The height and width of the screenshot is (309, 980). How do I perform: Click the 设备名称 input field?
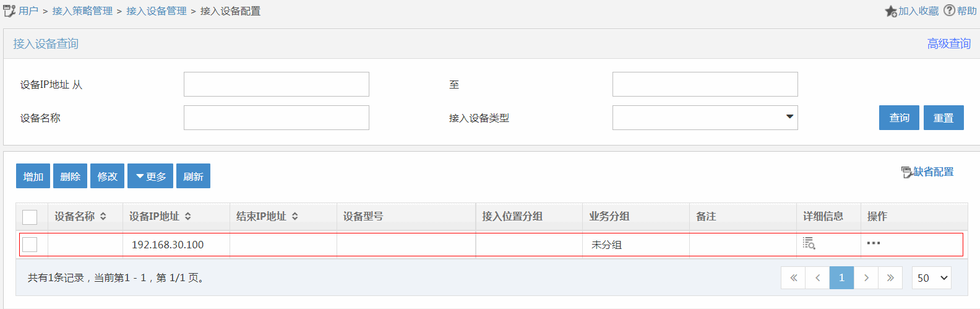(x=276, y=118)
